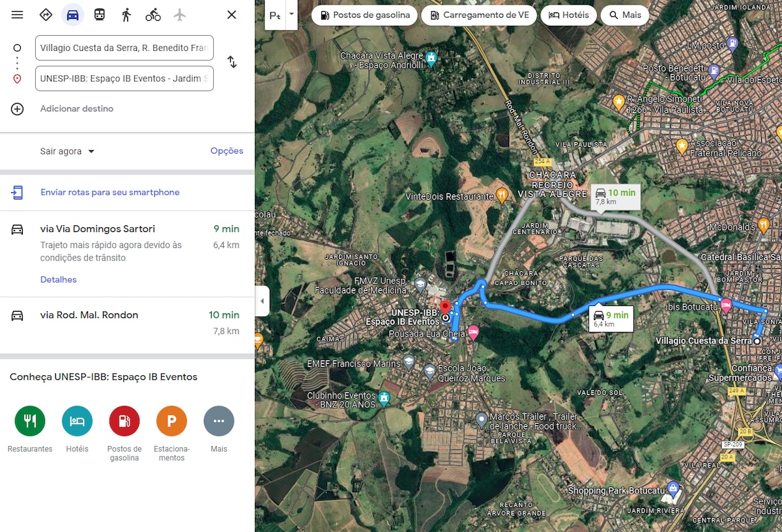The image size is (782, 532).
Task: Click Associação Fraternal Pelicano marker
Action: tap(682, 146)
